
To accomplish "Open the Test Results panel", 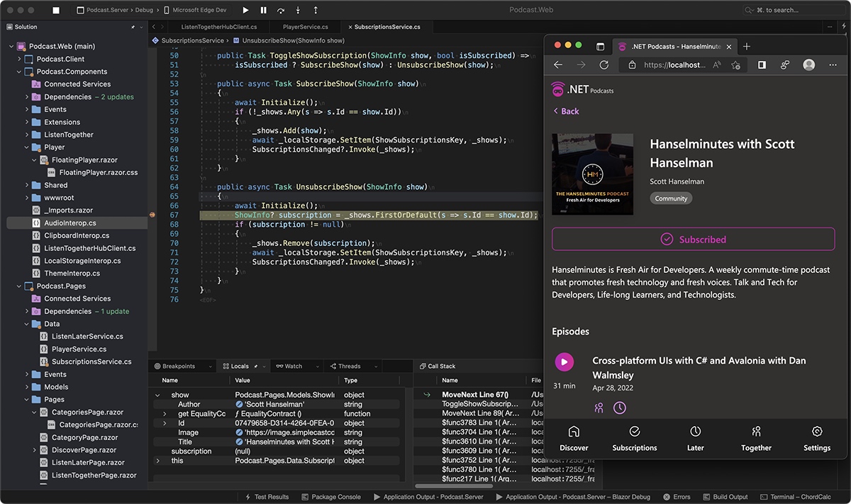I will pyautogui.click(x=267, y=497).
